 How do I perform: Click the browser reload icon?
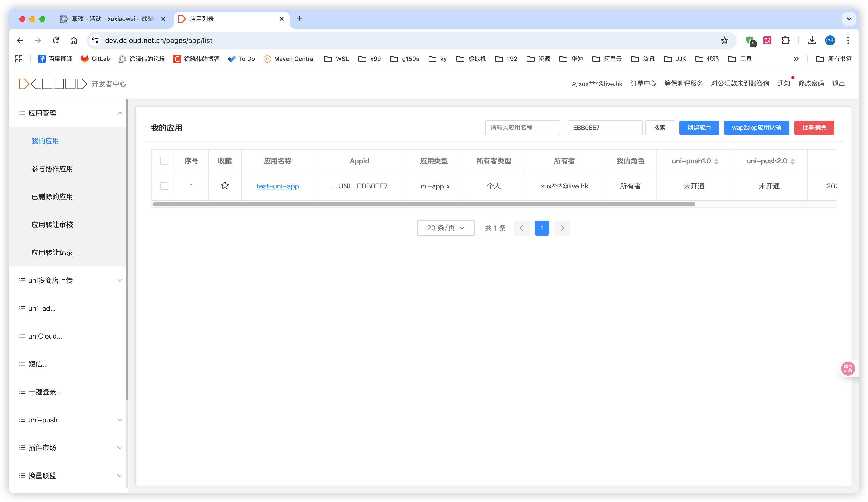pos(56,40)
